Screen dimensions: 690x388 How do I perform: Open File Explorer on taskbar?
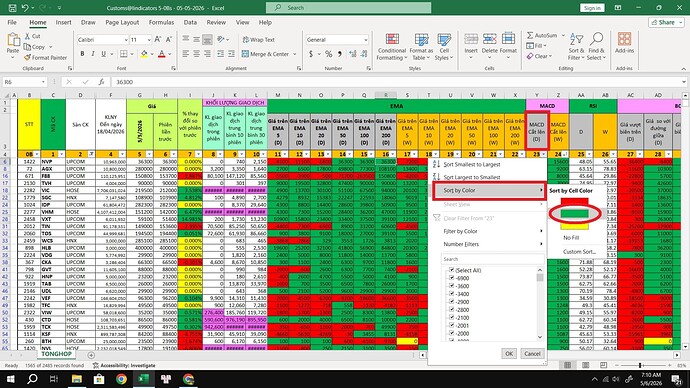point(77,379)
